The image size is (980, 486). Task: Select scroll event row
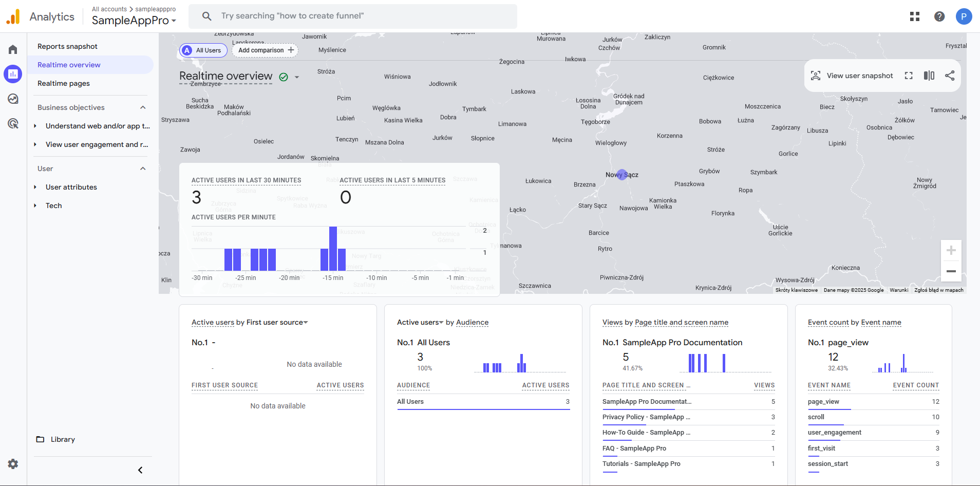pos(874,417)
